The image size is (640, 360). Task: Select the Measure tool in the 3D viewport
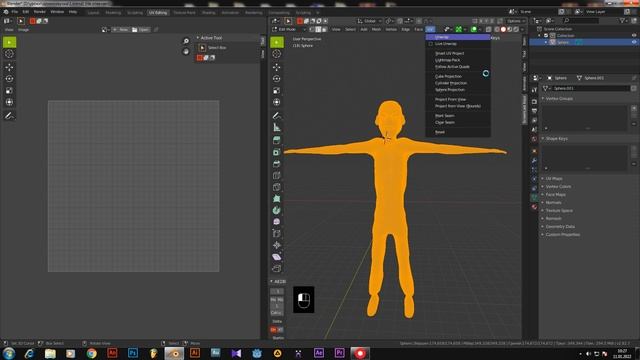pyautogui.click(x=277, y=127)
